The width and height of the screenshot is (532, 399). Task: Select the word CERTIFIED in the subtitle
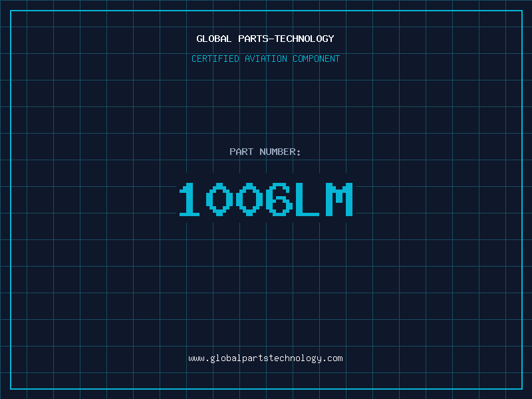click(x=215, y=59)
